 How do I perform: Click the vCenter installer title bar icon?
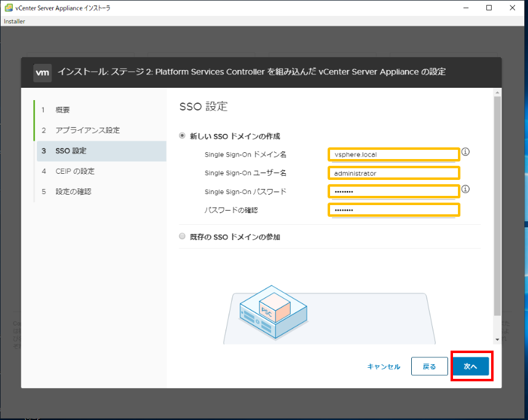tap(9, 7)
